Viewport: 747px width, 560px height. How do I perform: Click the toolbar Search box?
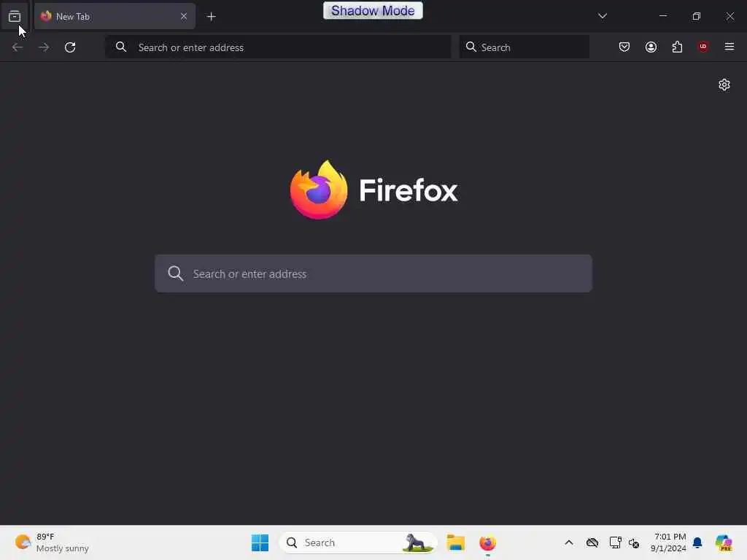(524, 47)
